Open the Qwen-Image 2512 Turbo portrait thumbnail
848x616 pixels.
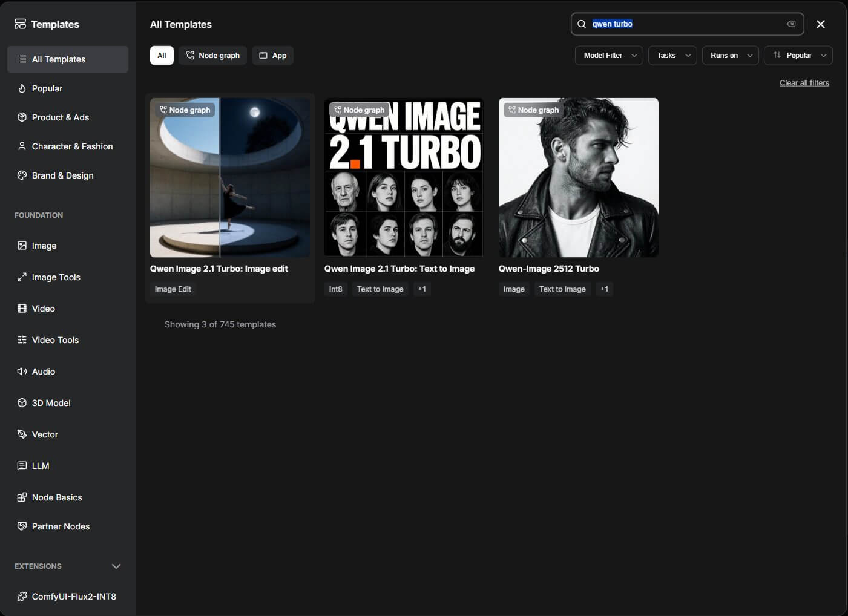[579, 178]
